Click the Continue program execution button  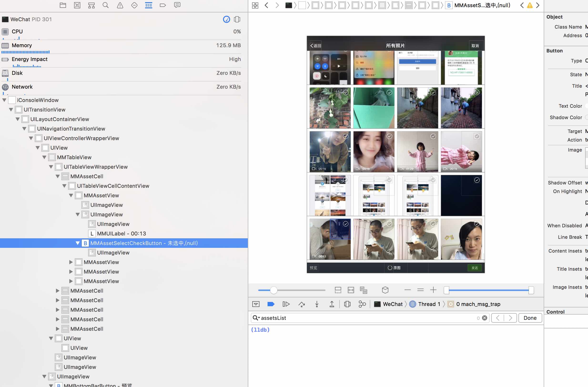pyautogui.click(x=286, y=304)
